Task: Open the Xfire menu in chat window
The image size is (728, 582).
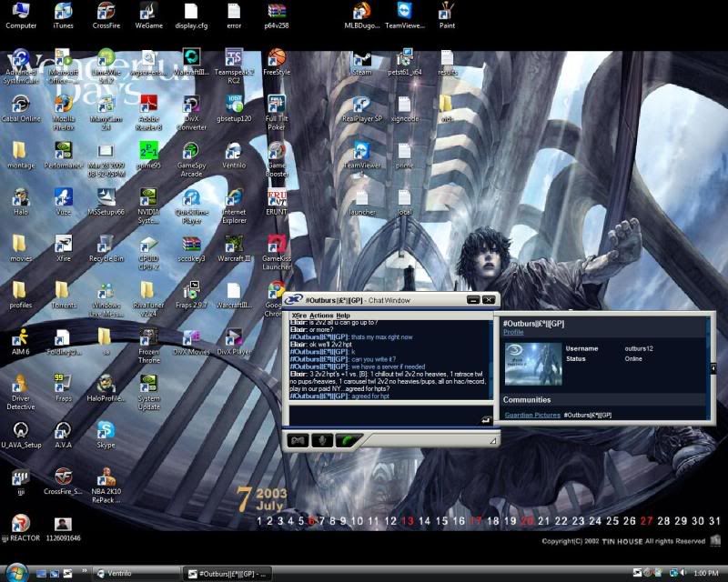Action: pos(298,315)
